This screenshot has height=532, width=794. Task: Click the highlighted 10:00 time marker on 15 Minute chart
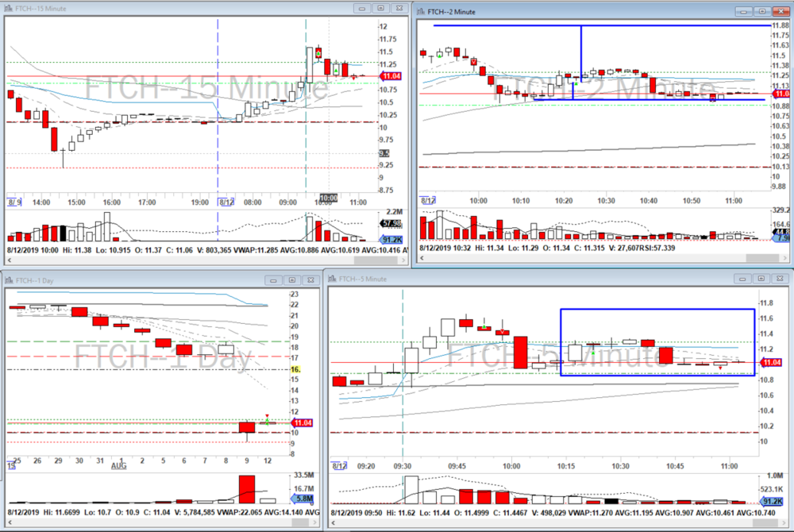click(328, 199)
